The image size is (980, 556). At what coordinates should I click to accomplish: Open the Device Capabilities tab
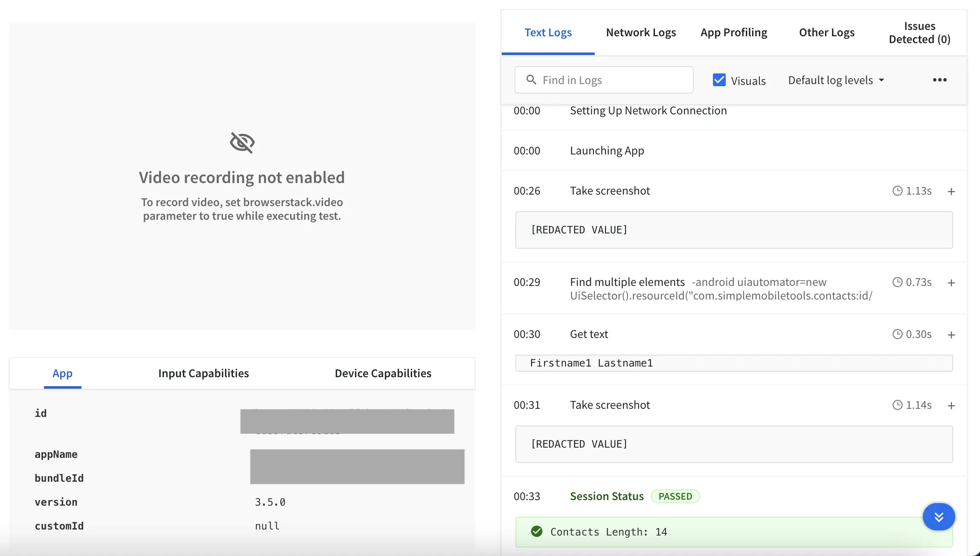(383, 373)
